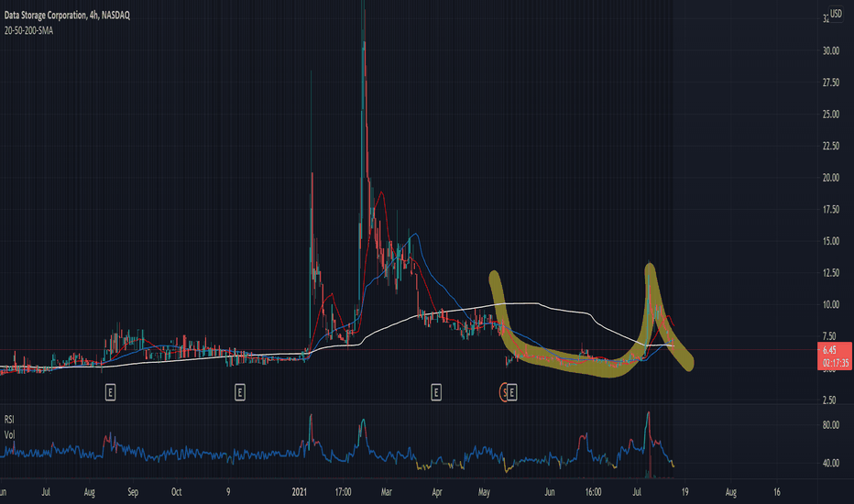
Task: Click the earnings E marker above the Apr label
Action: (436, 392)
